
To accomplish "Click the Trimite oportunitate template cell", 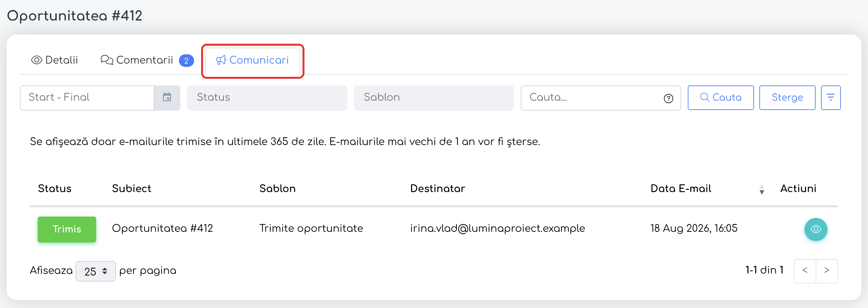I will 311,228.
